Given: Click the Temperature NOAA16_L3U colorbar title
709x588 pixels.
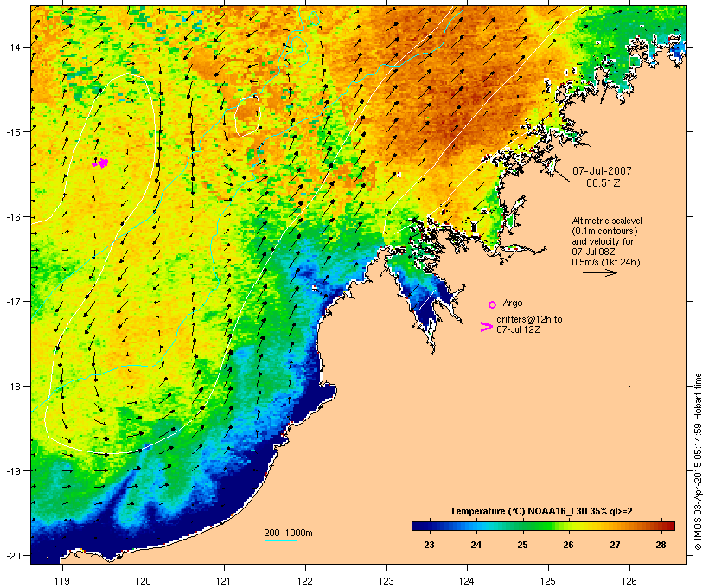Looking at the screenshot, I should point(541,511).
